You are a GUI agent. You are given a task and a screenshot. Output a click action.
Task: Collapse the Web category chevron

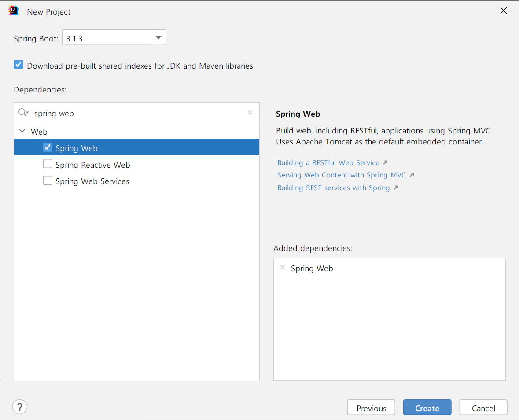point(22,131)
